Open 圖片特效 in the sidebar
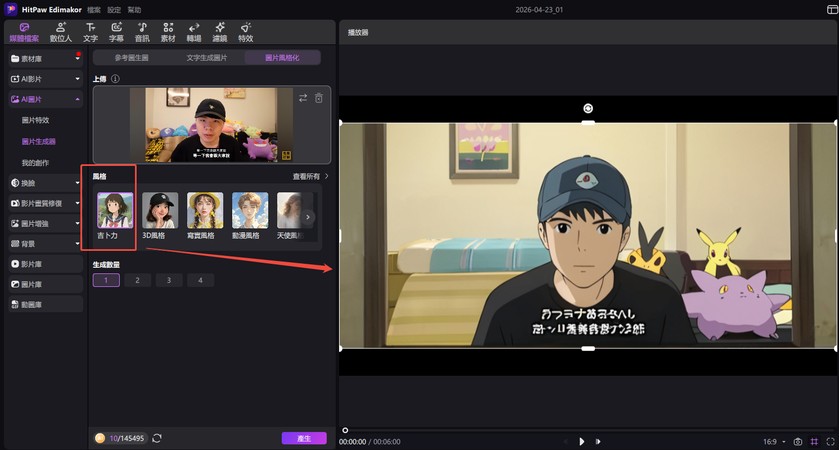This screenshot has height=450, width=839. point(36,120)
